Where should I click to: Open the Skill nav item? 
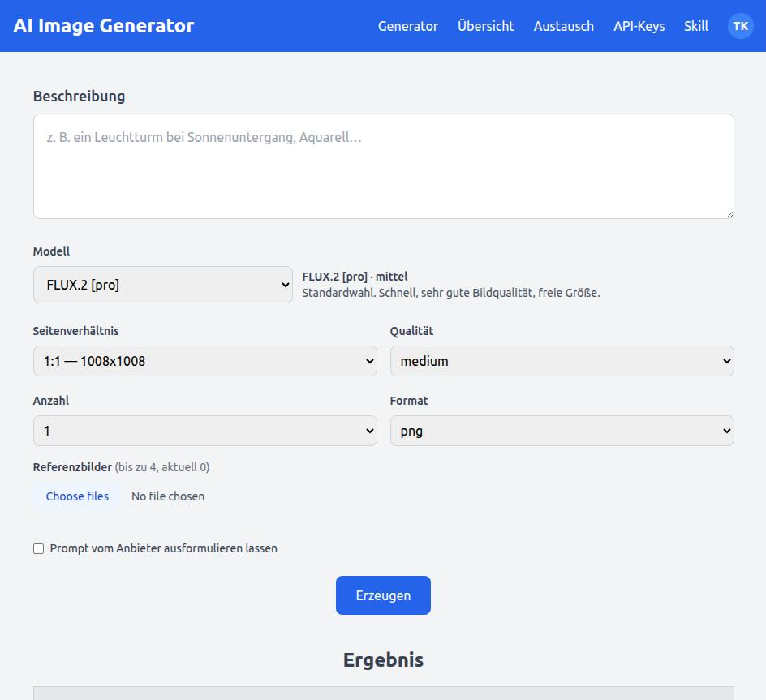point(695,26)
